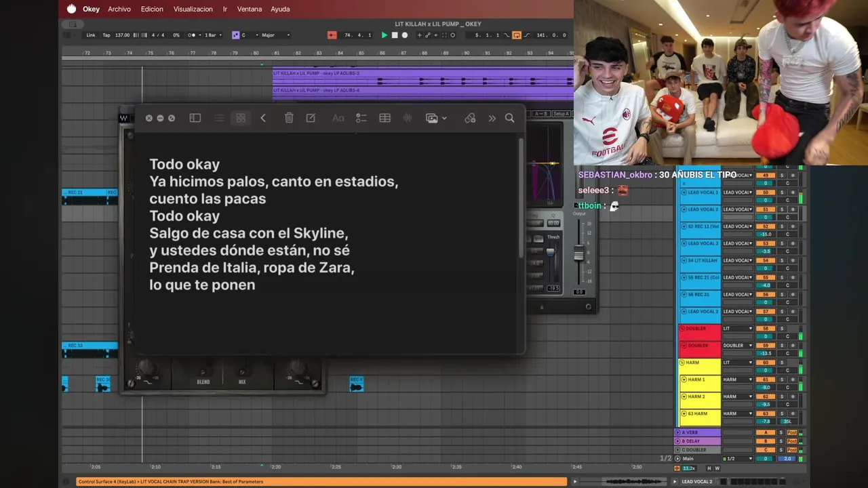This screenshot has width=868, height=488.
Task: Start playback with the green play button
Action: (384, 35)
